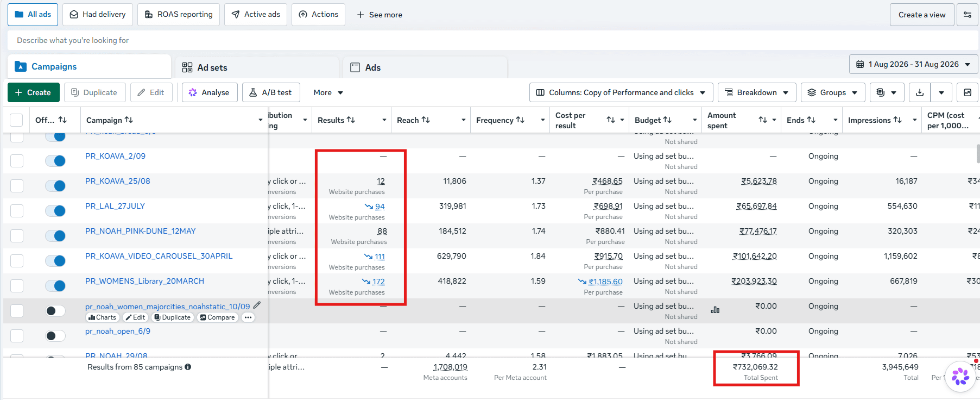Open the reports document icon dropdown
This screenshot has height=400, width=980.
(887, 92)
